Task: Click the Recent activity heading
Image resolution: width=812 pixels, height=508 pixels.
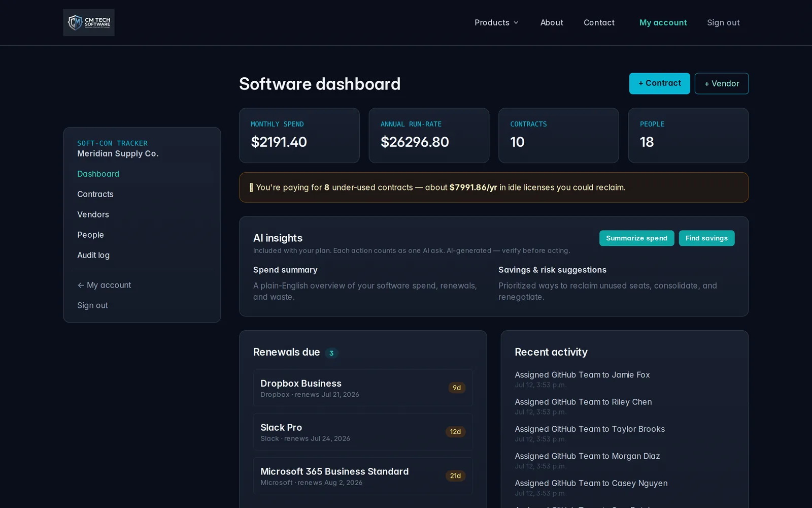Action: click(551, 352)
